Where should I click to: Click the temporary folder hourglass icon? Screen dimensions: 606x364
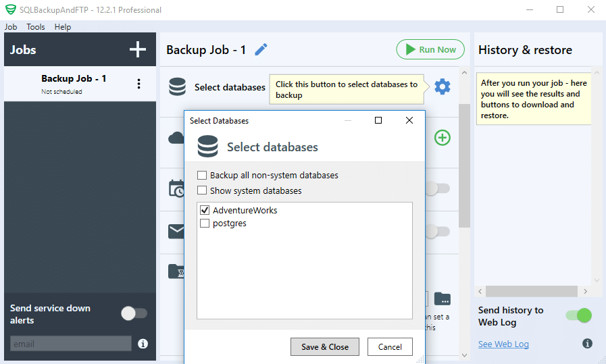click(176, 271)
